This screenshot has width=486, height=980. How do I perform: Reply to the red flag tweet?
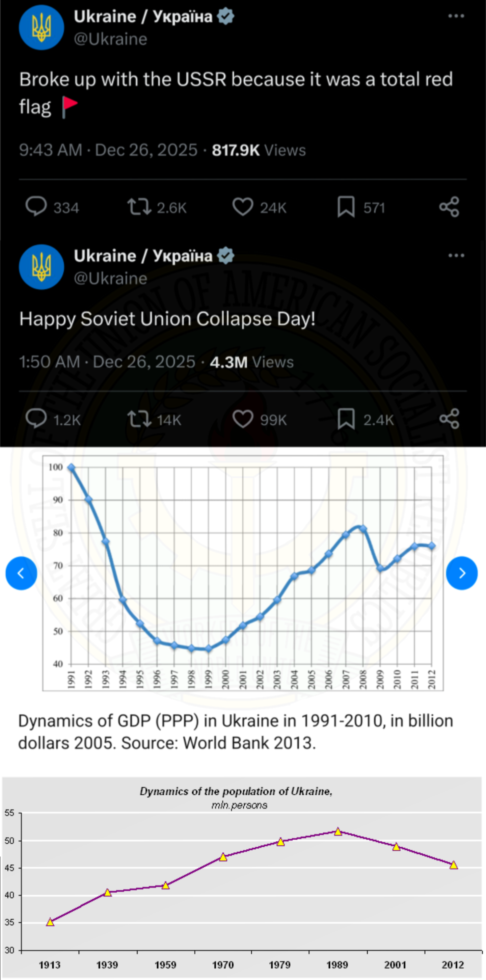pyautogui.click(x=36, y=207)
